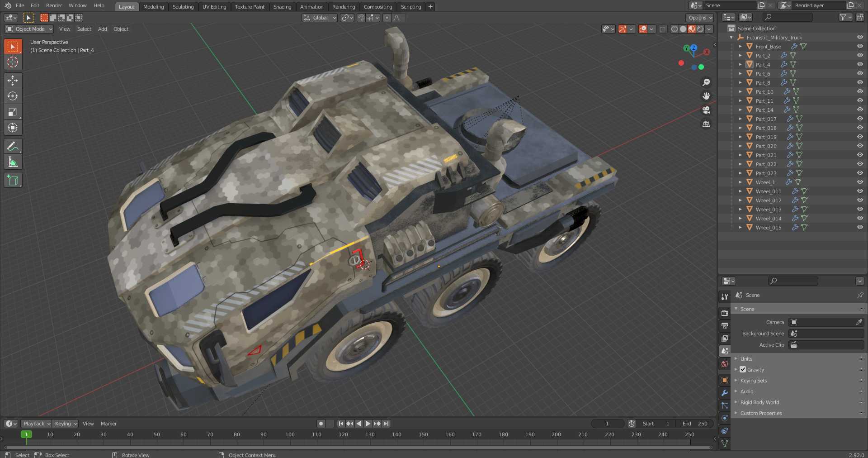
Task: Open the Global transform orientation dropdown
Action: pyautogui.click(x=320, y=18)
